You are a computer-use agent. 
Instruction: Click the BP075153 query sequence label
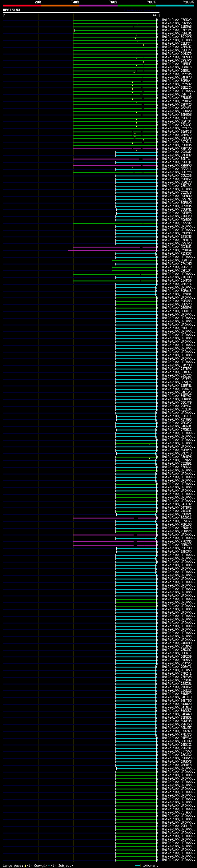(11, 10)
